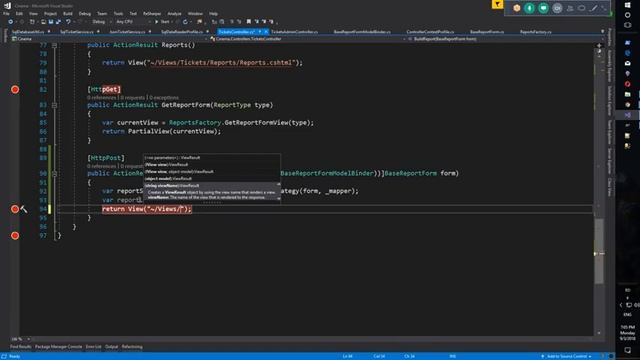Click the Undo toolbar icon
Viewport: 640px width, 360px height.
[x=68, y=22]
